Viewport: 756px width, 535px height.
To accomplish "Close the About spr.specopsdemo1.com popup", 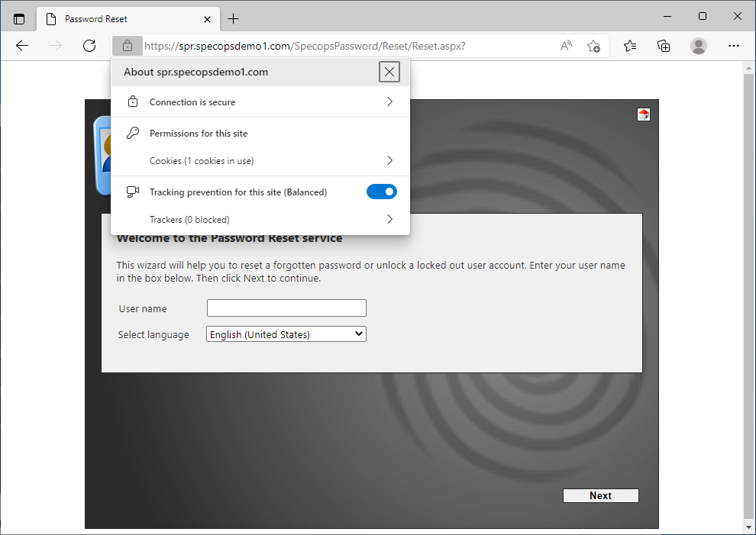I will coord(389,72).
